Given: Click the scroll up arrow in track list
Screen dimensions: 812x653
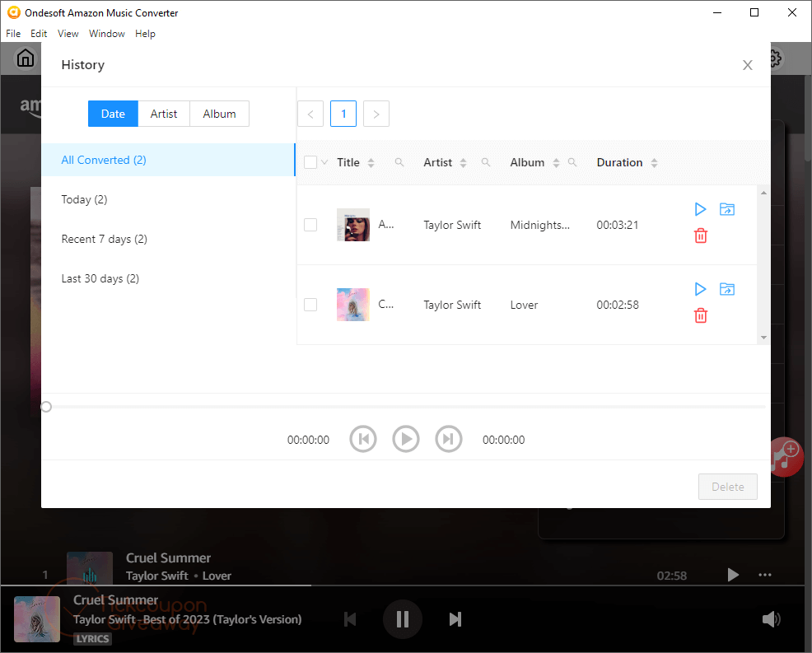Looking at the screenshot, I should [763, 193].
